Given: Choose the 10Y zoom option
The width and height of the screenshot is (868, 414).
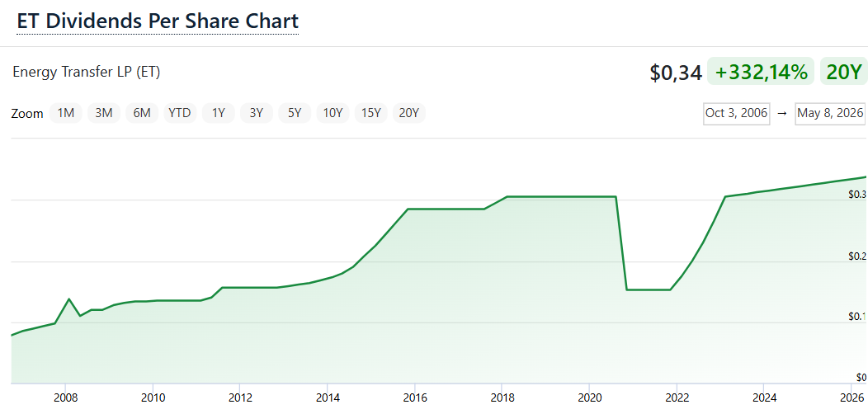Looking at the screenshot, I should pos(333,113).
